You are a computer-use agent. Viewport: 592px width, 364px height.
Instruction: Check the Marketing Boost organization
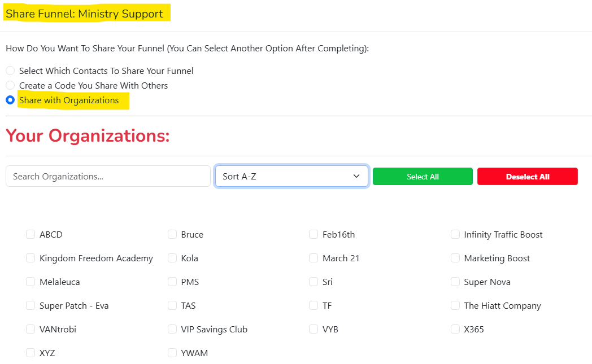(x=455, y=258)
